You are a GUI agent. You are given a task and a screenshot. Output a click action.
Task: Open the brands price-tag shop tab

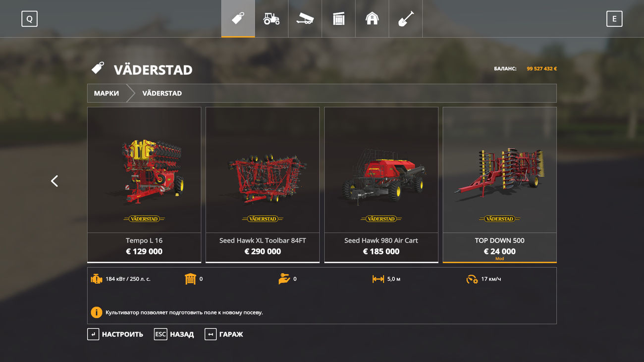[238, 19]
